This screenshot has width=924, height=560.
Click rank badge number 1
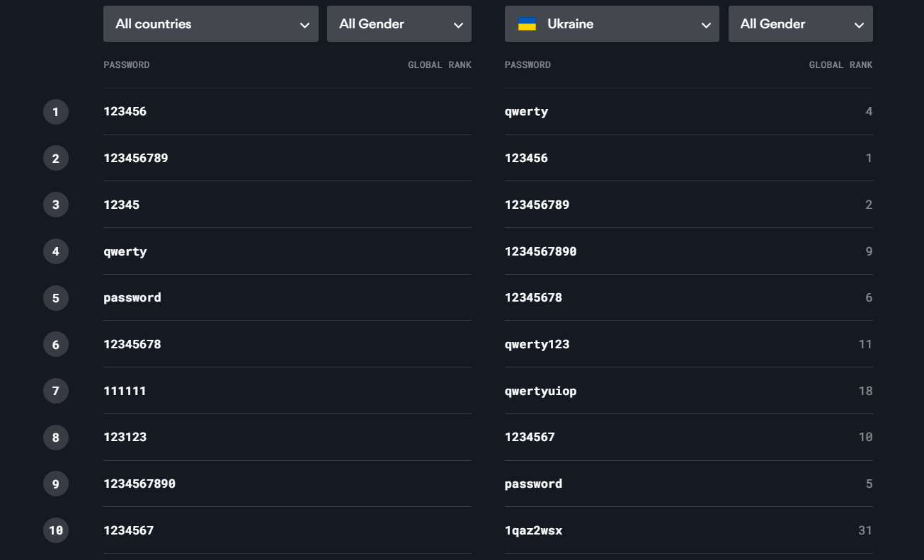click(x=56, y=112)
